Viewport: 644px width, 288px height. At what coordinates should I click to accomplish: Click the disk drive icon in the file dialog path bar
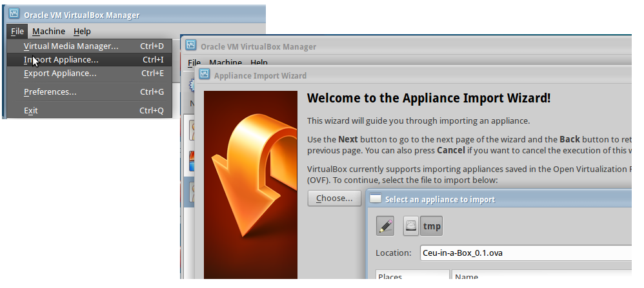(x=411, y=226)
